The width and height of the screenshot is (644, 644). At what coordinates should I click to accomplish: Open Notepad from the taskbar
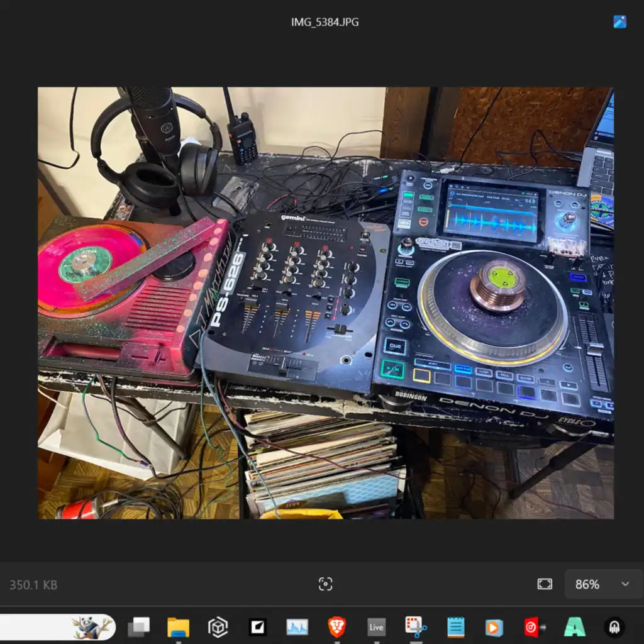click(x=455, y=627)
